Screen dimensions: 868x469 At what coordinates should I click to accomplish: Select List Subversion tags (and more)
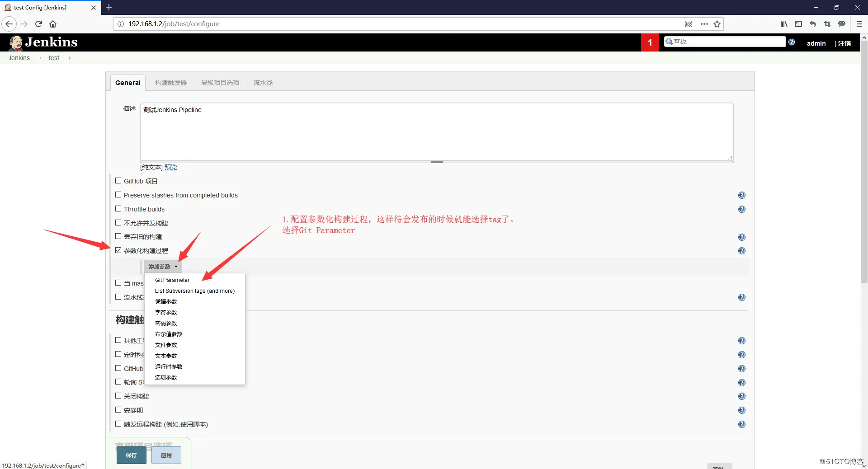pyautogui.click(x=195, y=291)
